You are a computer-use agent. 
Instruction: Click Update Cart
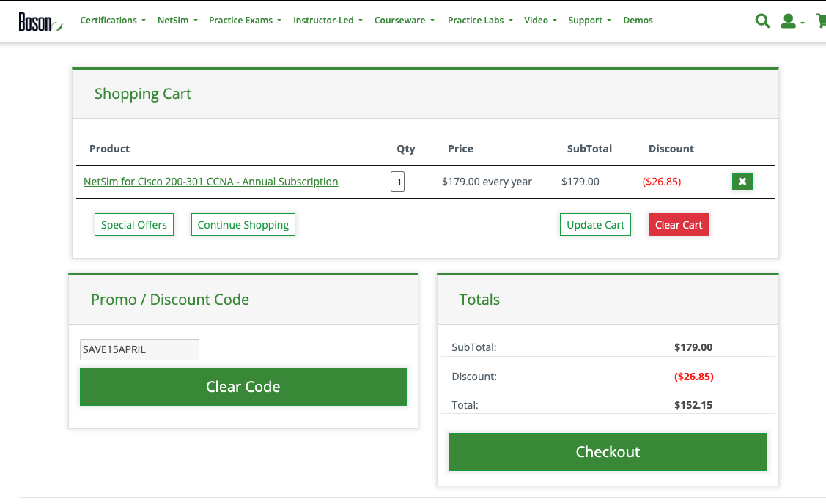pos(595,224)
